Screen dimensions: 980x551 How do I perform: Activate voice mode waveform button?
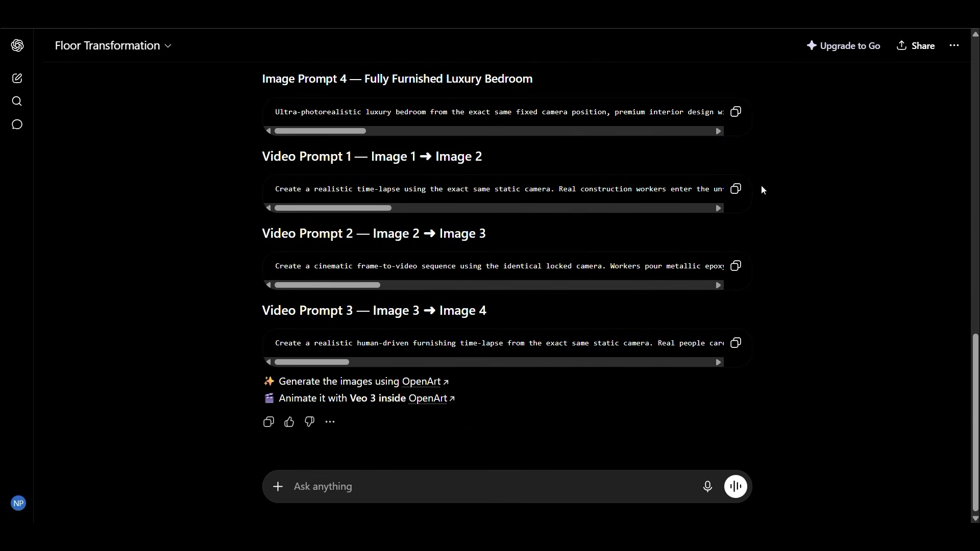point(736,487)
